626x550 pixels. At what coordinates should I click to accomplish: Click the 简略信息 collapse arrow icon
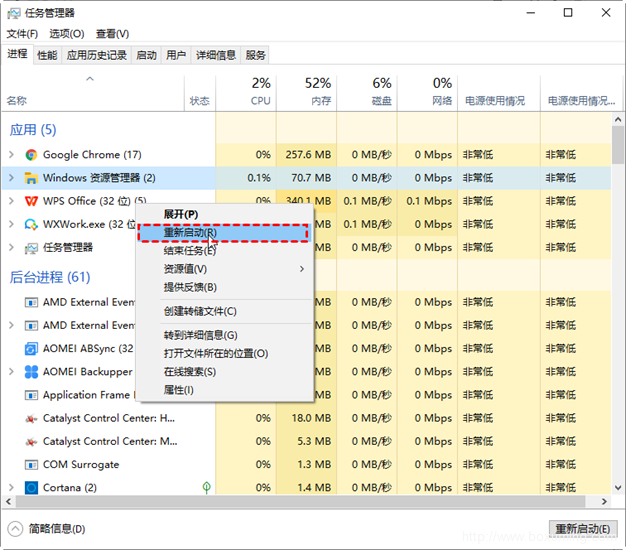pos(15,529)
